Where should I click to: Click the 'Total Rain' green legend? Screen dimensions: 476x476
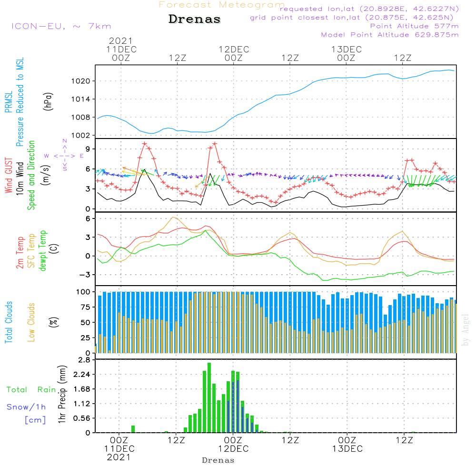point(31,390)
